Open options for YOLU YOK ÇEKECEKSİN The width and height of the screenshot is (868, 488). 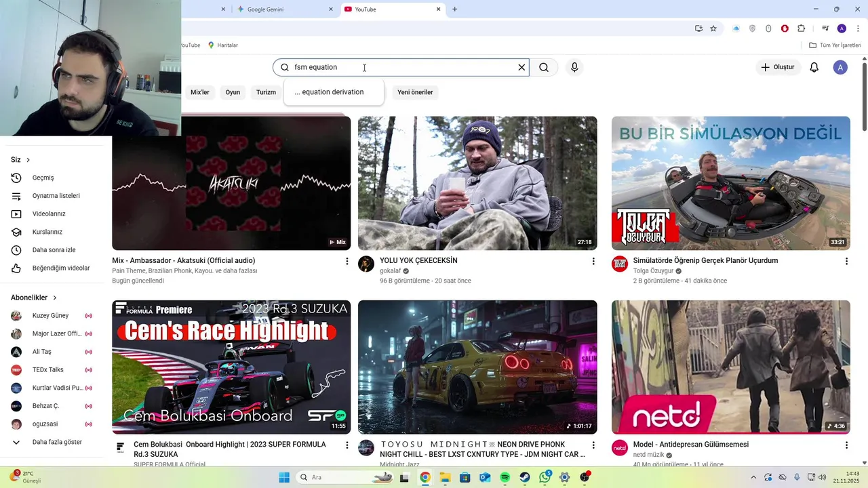pos(593,261)
